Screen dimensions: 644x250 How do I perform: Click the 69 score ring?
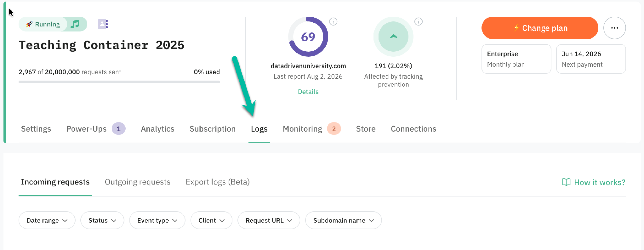308,37
